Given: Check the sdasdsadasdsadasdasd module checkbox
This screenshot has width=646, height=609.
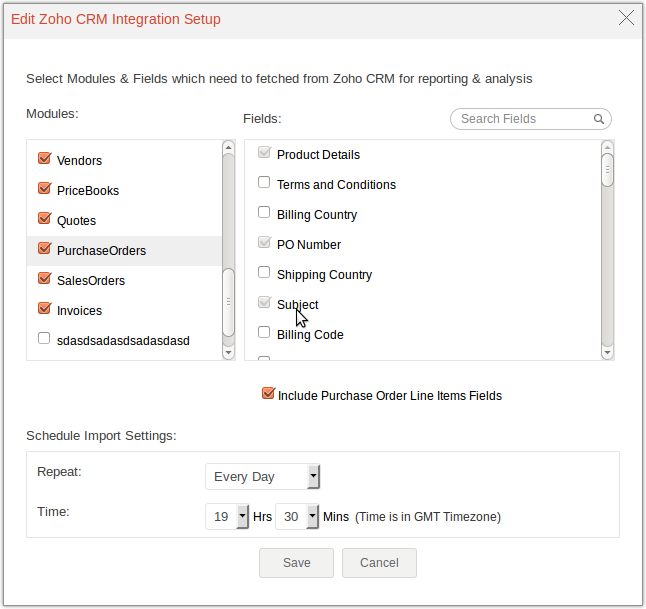Looking at the screenshot, I should click(x=44, y=339).
